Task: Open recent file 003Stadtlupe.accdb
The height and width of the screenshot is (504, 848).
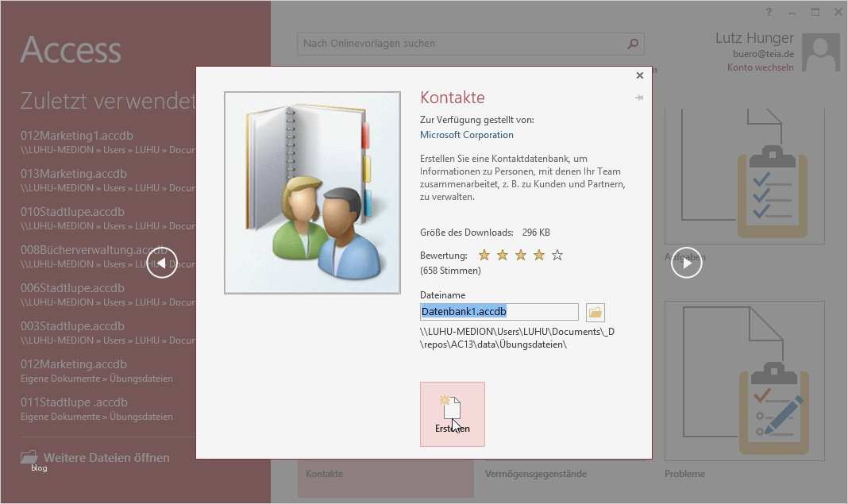Action: [108, 333]
